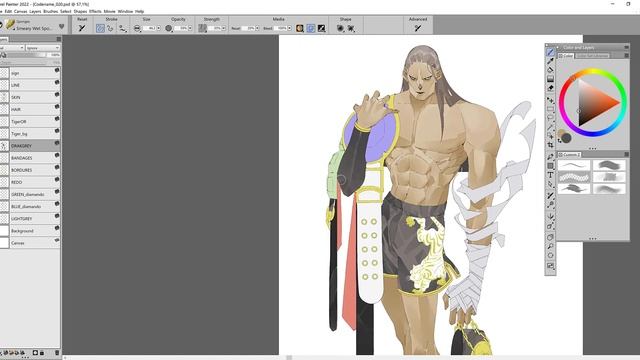Select the DRAKGREY layer
This screenshot has width=640, height=360.
click(x=30, y=146)
